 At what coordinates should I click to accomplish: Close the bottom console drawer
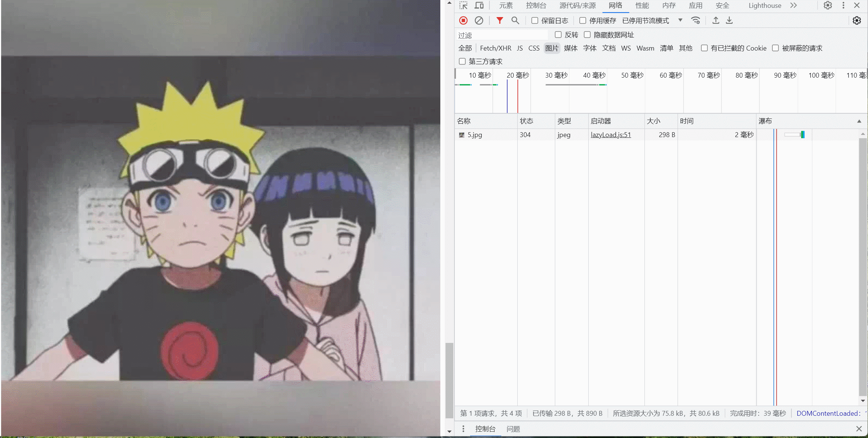pyautogui.click(x=859, y=429)
